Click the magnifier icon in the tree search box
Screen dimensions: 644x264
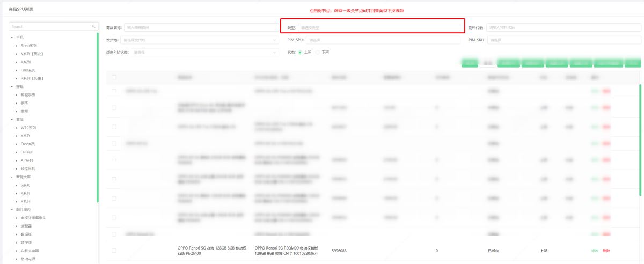(x=93, y=26)
